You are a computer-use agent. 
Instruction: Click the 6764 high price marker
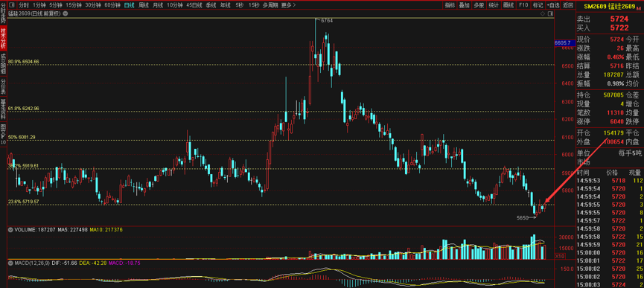tap(327, 20)
